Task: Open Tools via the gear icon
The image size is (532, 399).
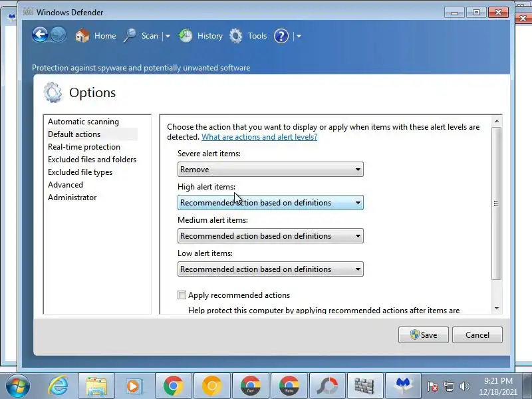Action: 236,36
